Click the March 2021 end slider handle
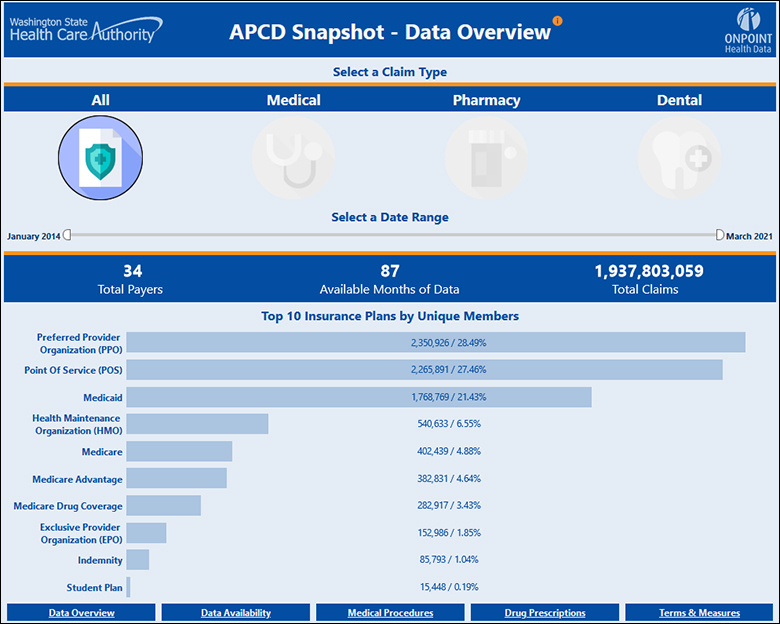The image size is (780, 624). (x=719, y=236)
